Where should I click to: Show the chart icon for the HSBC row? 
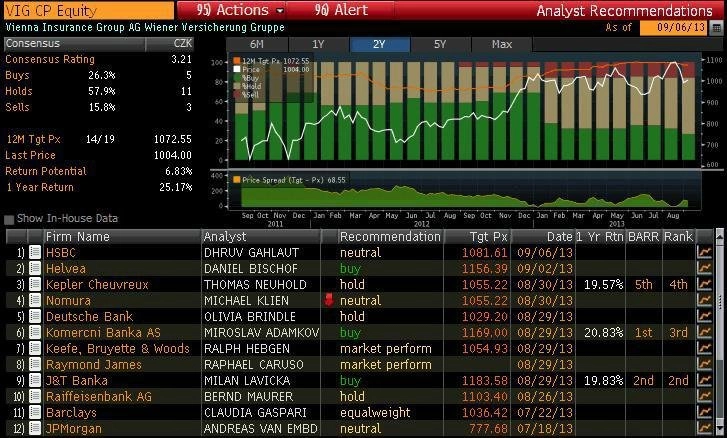click(x=704, y=252)
